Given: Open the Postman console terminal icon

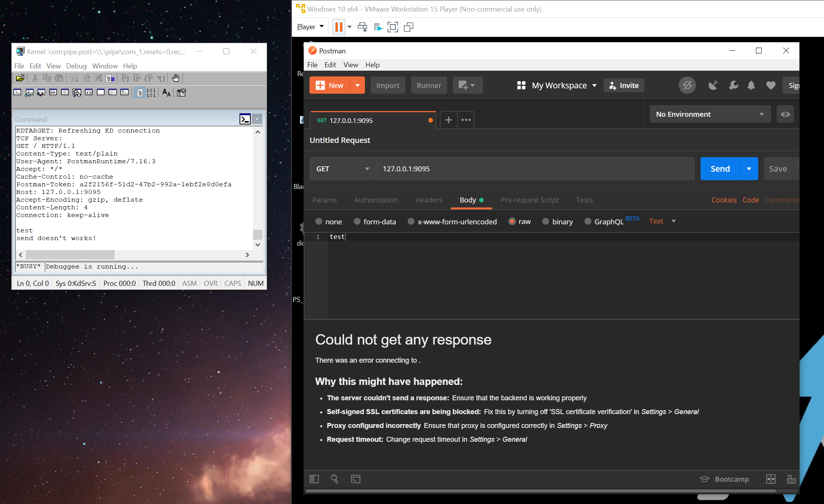Looking at the screenshot, I should pyautogui.click(x=356, y=479).
